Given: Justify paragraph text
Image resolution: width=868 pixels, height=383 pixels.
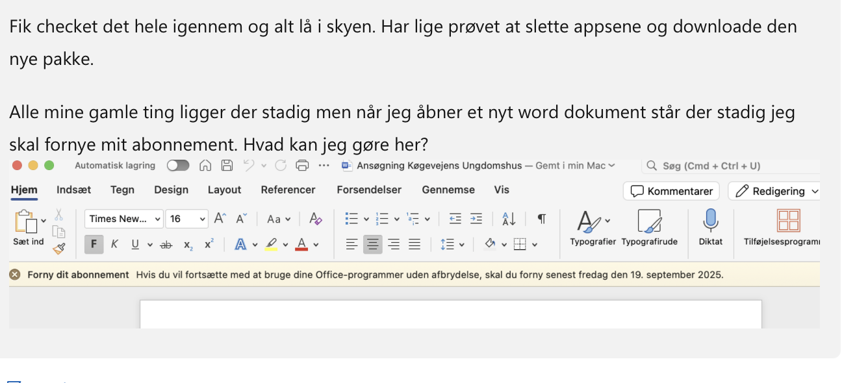Looking at the screenshot, I should click(415, 245).
